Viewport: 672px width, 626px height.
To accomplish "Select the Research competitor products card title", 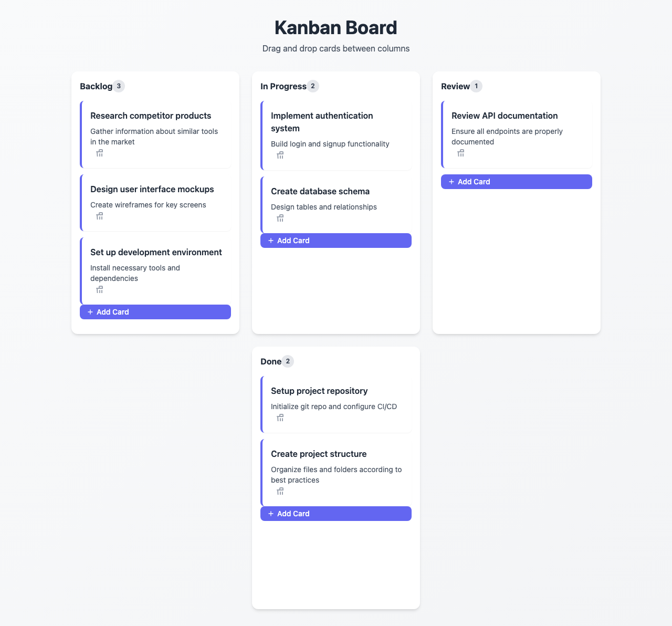I will click(x=151, y=116).
